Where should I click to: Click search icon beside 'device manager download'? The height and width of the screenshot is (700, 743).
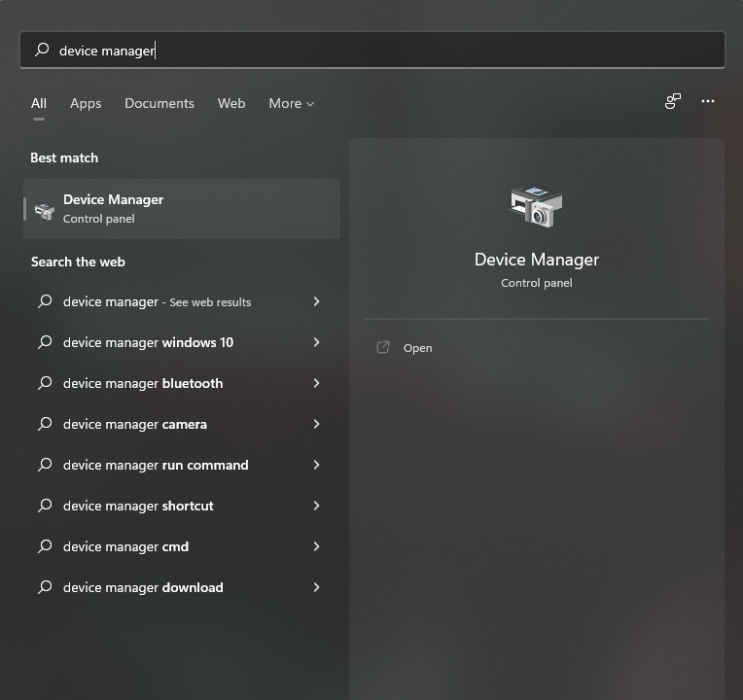point(45,586)
